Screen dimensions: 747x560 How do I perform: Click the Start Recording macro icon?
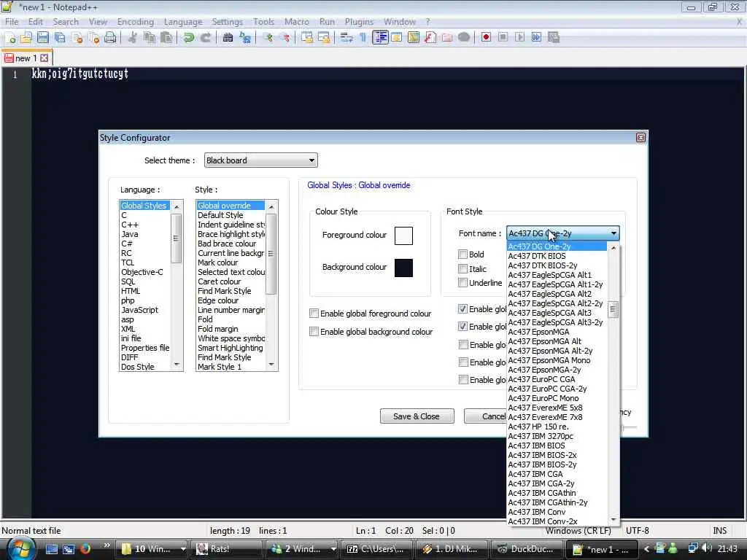(486, 37)
